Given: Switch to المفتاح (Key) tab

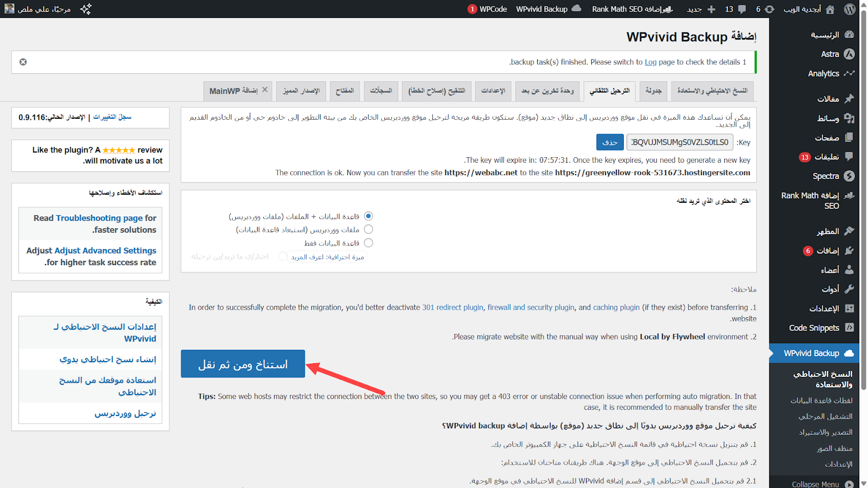Looking at the screenshot, I should [x=344, y=91].
